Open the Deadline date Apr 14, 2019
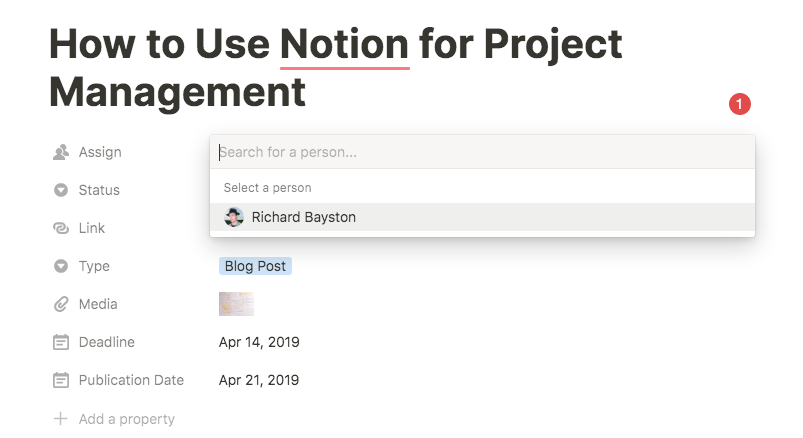The height and width of the screenshot is (438, 803). click(x=259, y=342)
